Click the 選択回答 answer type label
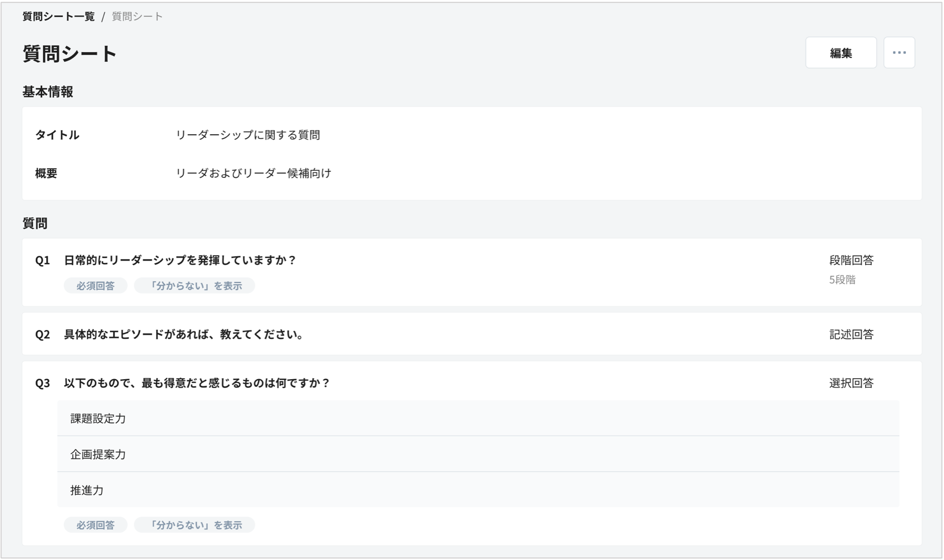 pyautogui.click(x=851, y=383)
